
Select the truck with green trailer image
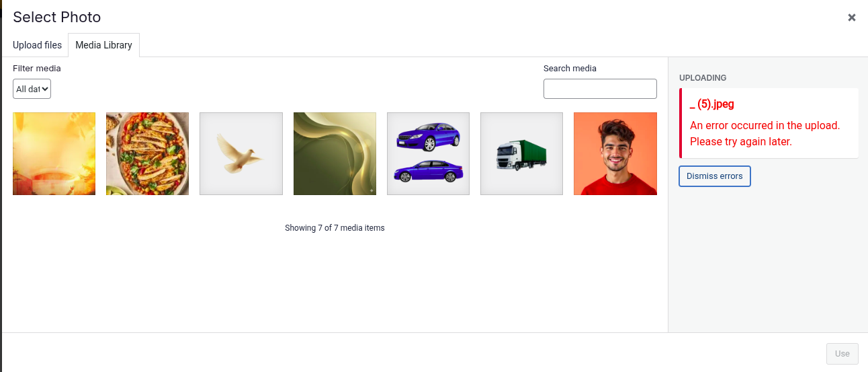[521, 153]
